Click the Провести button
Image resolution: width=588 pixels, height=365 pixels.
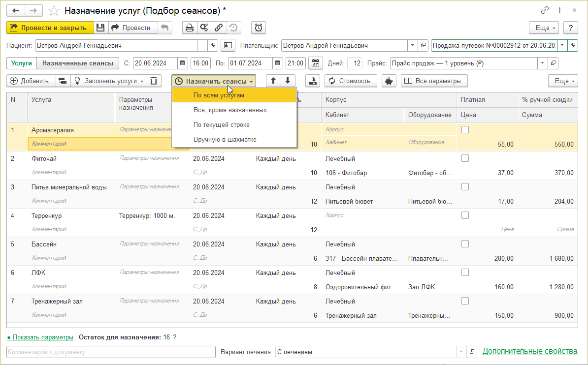click(133, 28)
